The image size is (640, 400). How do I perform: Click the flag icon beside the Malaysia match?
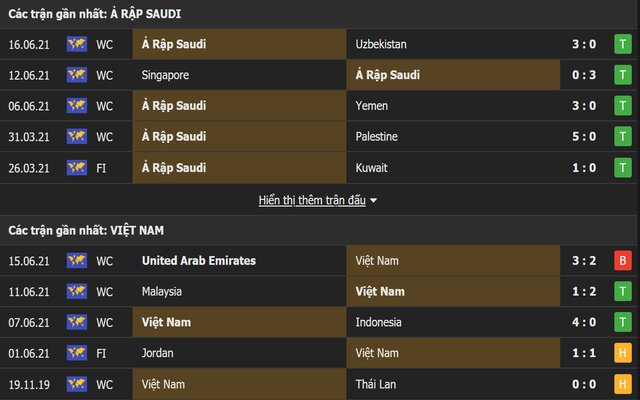[76, 291]
